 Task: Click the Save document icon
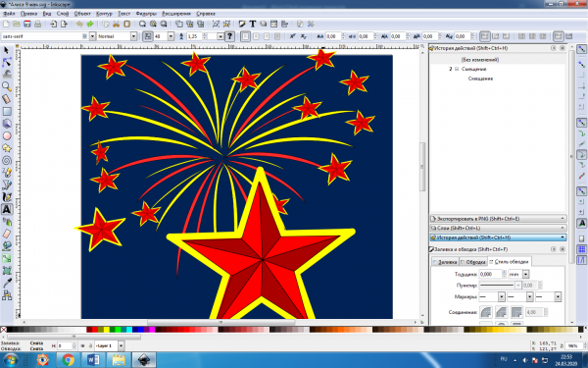coord(26,24)
